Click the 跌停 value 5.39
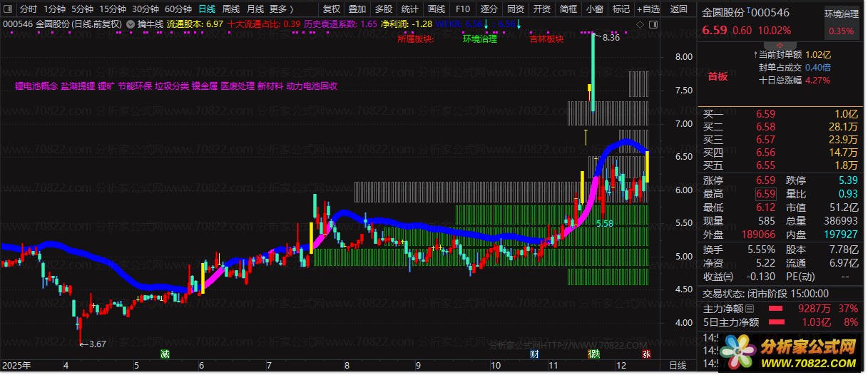The height and width of the screenshot is (375, 868). click(847, 180)
